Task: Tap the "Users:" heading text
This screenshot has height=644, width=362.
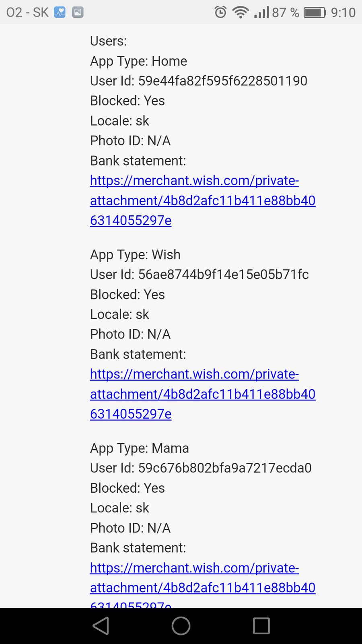Action: [x=109, y=41]
